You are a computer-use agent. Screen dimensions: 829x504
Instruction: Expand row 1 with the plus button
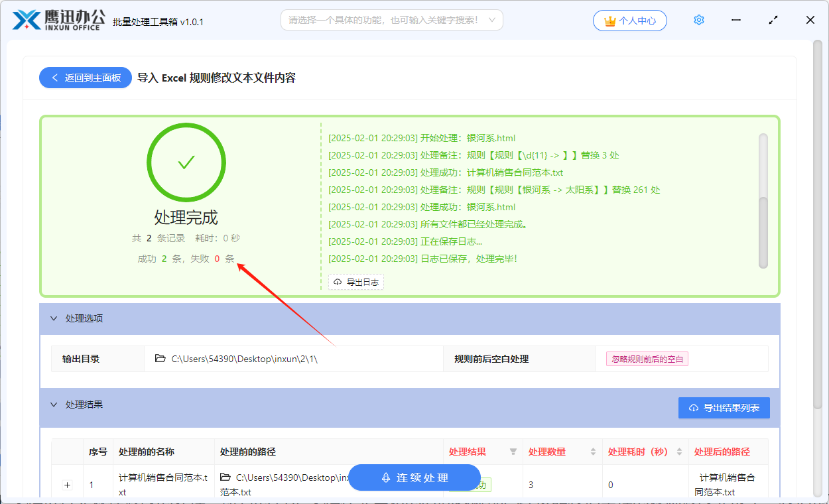(x=67, y=485)
